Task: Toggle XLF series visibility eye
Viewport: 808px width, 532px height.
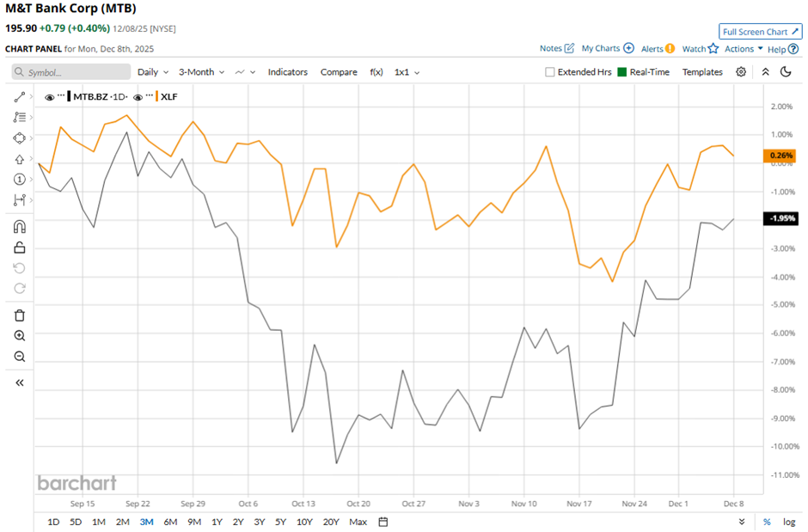Action: [x=138, y=97]
